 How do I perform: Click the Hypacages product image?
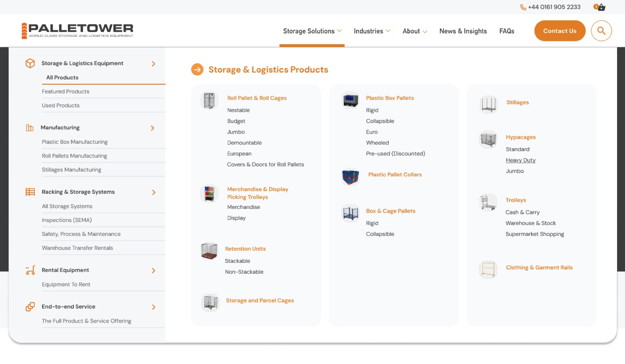click(488, 139)
